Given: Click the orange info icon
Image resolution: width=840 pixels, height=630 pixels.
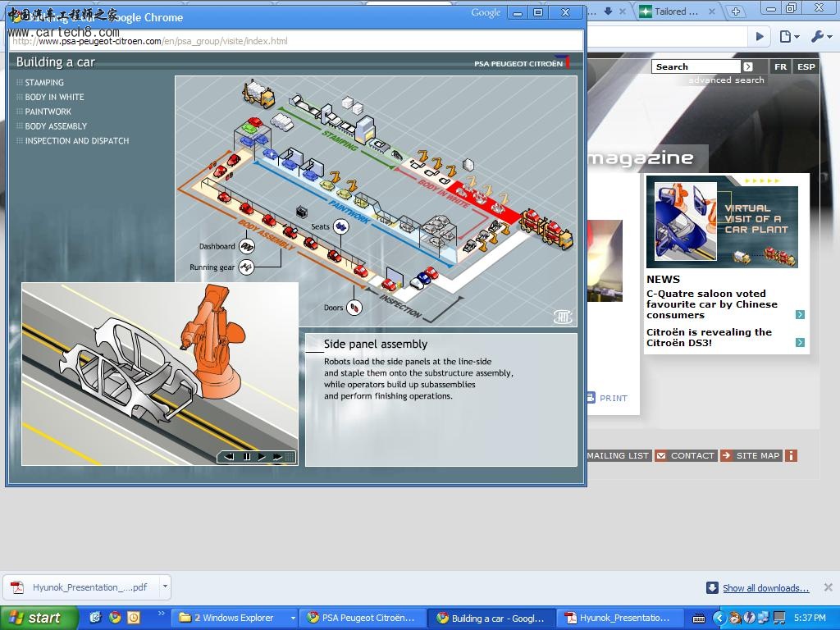Looking at the screenshot, I should [791, 455].
